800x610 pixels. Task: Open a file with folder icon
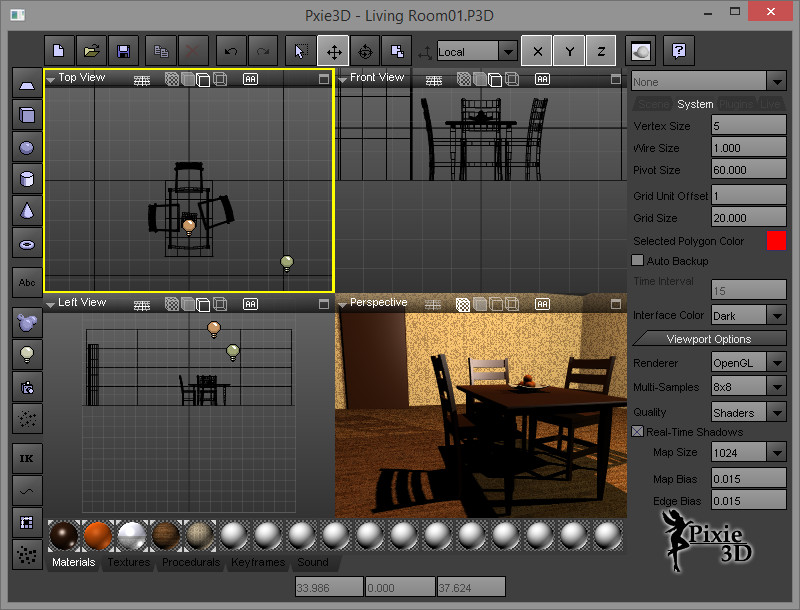91,51
